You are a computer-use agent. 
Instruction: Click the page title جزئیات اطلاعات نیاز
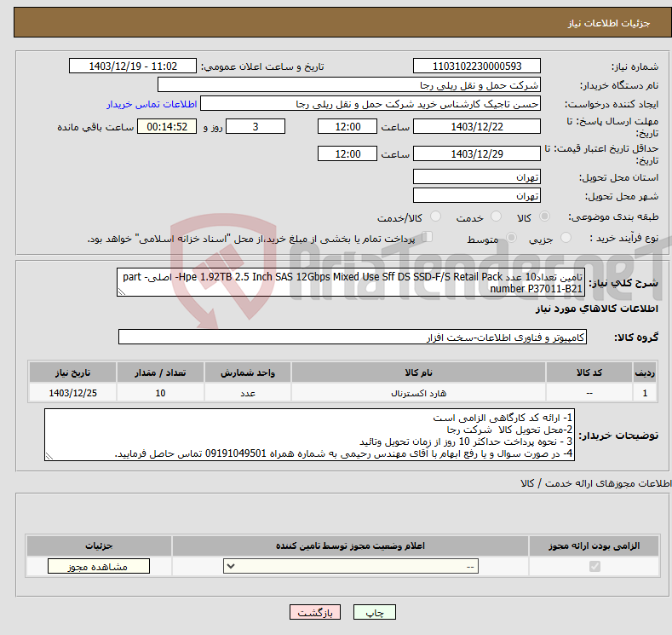(609, 23)
